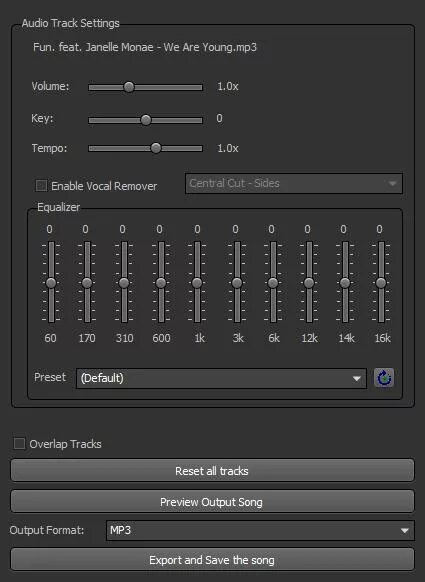Click Preview Output Song button
The image size is (425, 582).
[212, 501]
